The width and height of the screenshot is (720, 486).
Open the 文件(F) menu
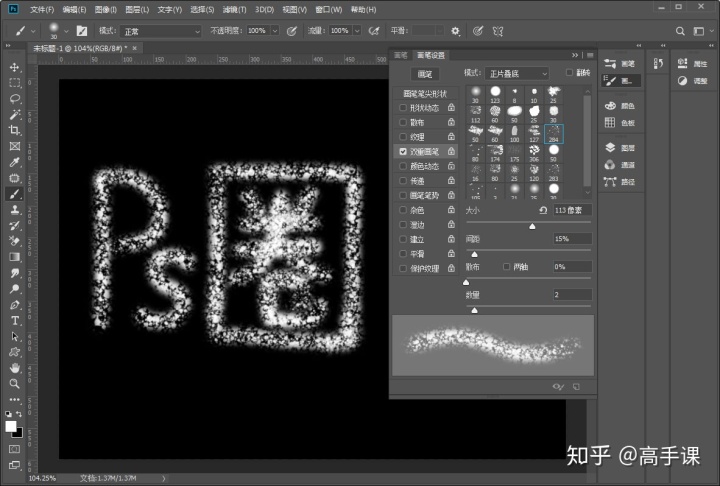(42, 9)
